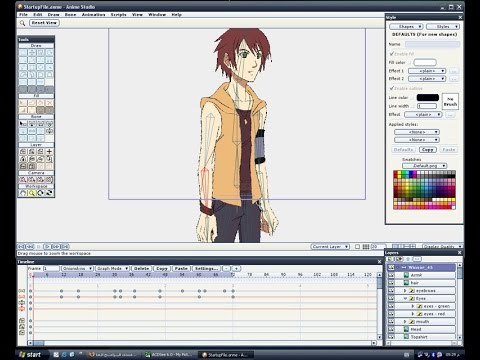The image size is (480, 360).
Task: Click the Copy button in Style panel
Action: 428,150
